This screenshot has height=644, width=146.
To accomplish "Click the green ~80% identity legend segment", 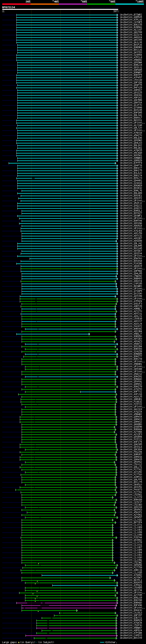I will [x=101, y=4].
